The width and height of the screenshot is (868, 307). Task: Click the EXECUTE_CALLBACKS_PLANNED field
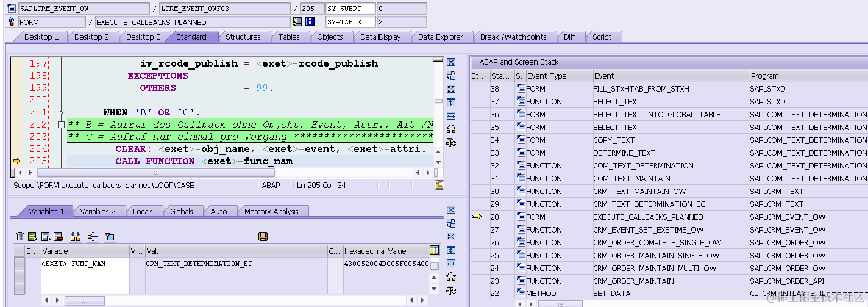[x=193, y=22]
